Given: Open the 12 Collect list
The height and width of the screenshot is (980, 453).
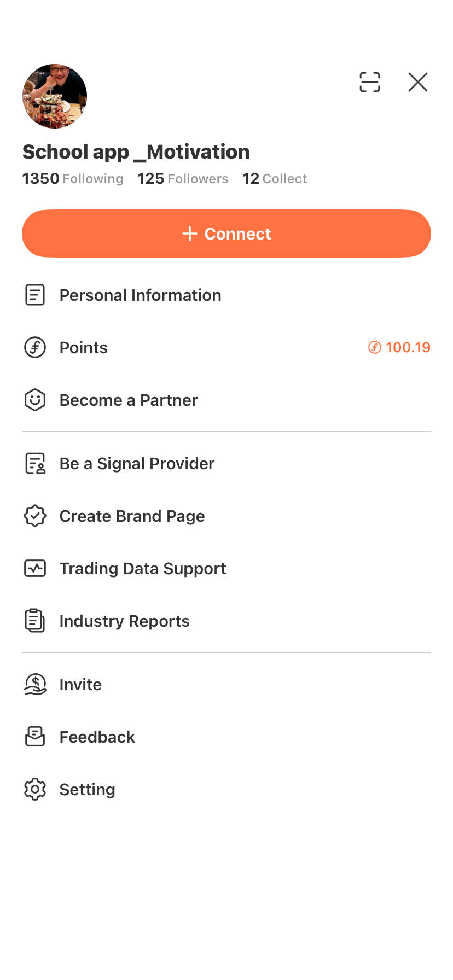Looking at the screenshot, I should (x=275, y=179).
